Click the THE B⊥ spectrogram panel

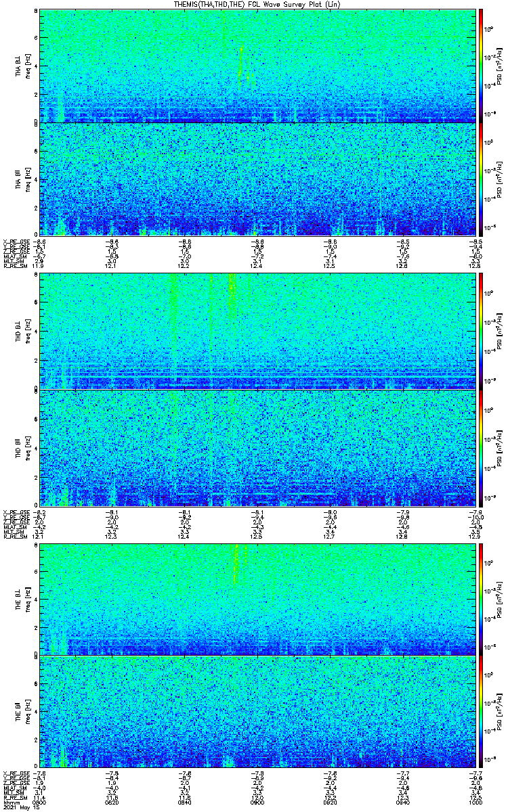(x=257, y=599)
